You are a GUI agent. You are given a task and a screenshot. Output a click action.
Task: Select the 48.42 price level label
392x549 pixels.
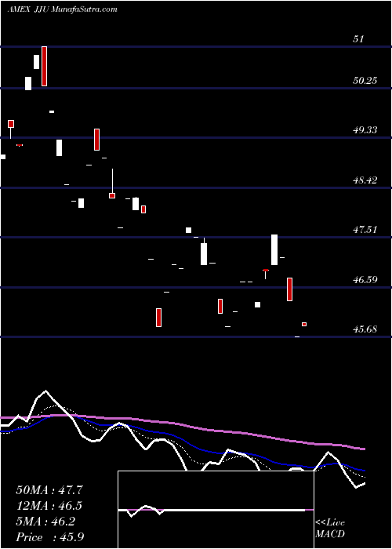pyautogui.click(x=365, y=180)
